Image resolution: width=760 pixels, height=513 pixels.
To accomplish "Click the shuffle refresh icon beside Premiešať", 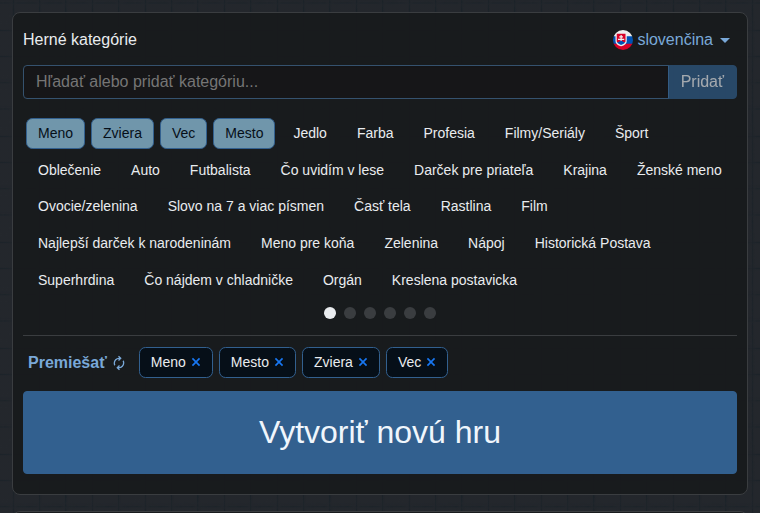I will click(119, 363).
